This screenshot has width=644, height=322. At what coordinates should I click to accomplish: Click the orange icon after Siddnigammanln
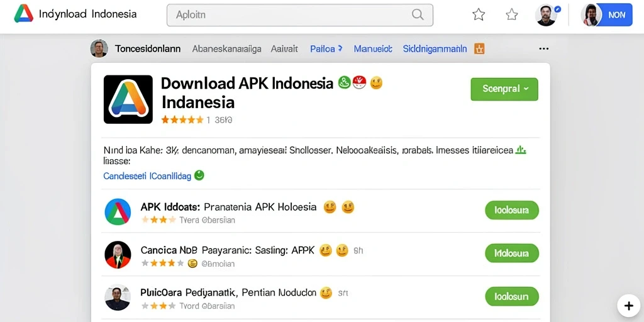point(479,49)
